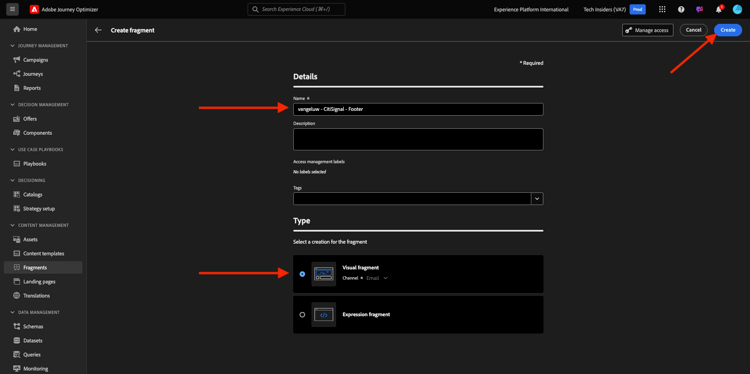Click the Playbooks icon

tap(17, 164)
